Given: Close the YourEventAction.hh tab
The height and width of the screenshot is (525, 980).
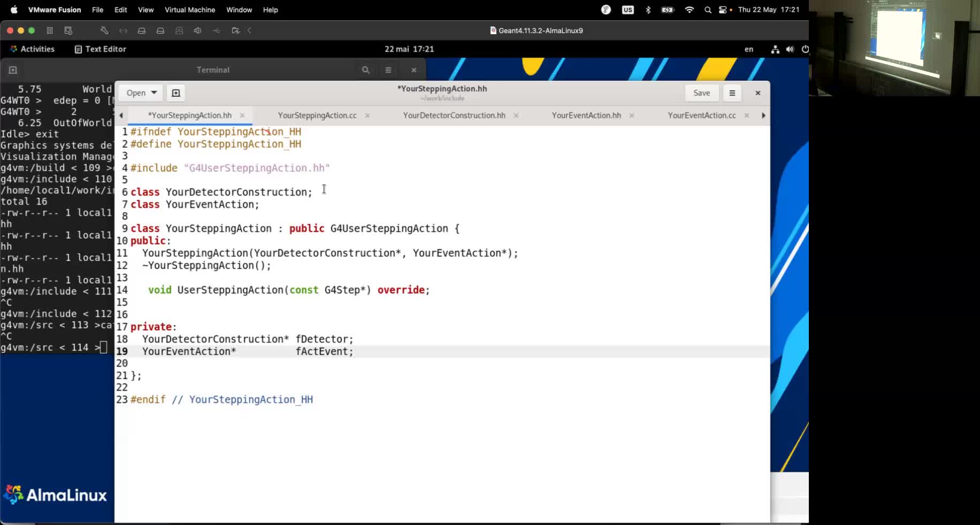Looking at the screenshot, I should click(x=632, y=115).
